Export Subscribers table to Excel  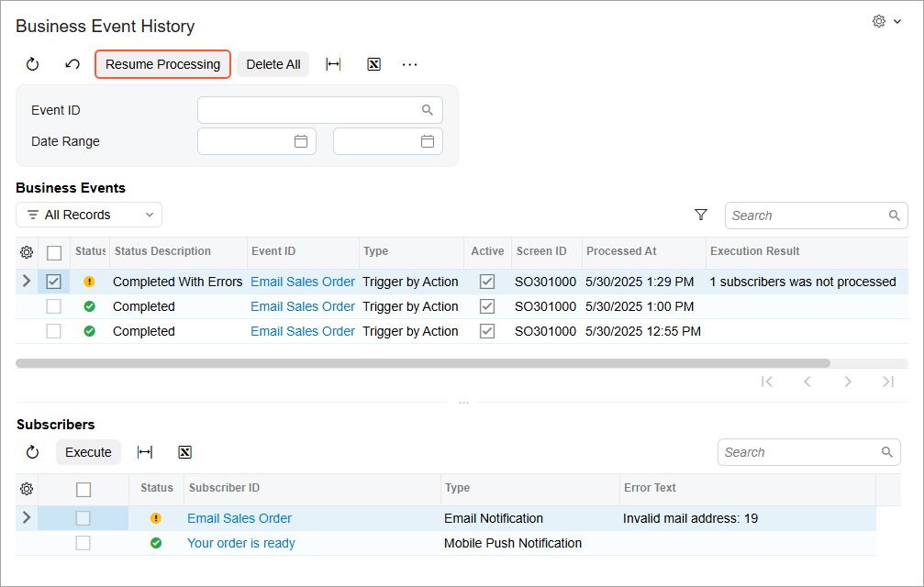184,452
